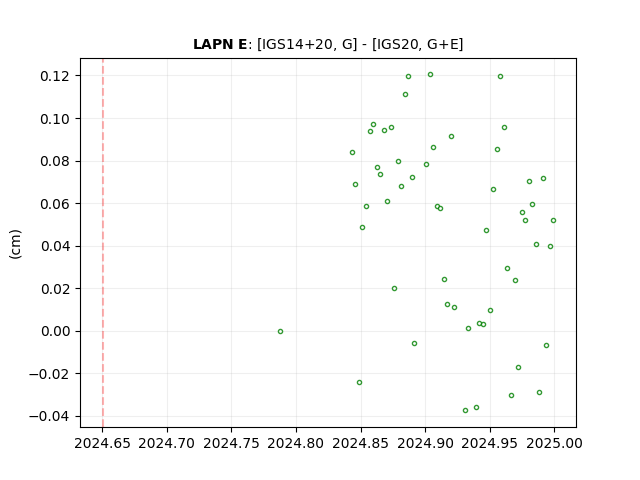Click the plot title starting with LAPN E
The width and height of the screenshot is (640, 480).
328,44
